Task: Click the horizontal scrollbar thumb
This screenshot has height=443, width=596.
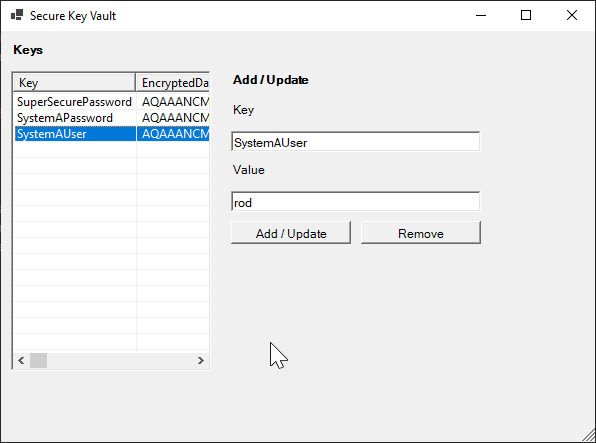Action: (x=38, y=360)
